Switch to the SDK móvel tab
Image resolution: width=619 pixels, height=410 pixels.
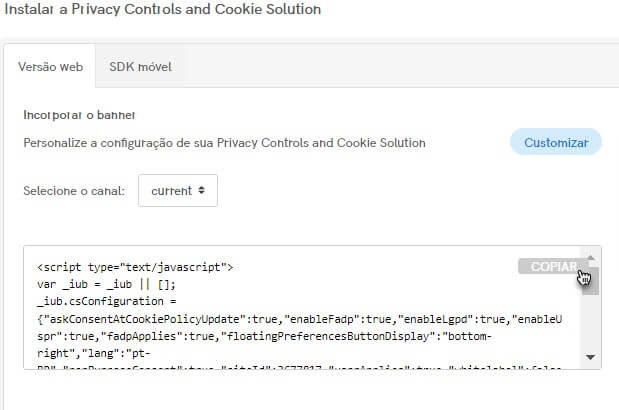point(140,66)
